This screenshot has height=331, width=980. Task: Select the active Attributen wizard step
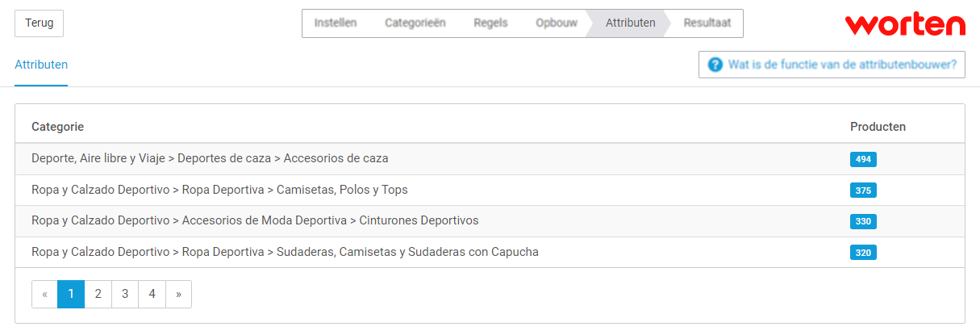[x=630, y=23]
